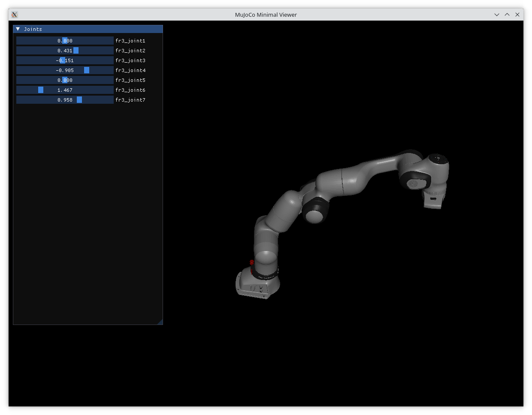Adjust the fr3_joint1 slider
Viewport: 532px width, 415px height.
(65, 40)
